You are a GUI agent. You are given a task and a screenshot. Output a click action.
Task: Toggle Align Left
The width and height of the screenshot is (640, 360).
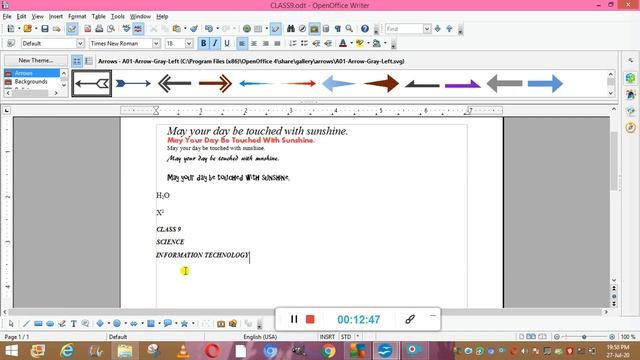(242, 43)
